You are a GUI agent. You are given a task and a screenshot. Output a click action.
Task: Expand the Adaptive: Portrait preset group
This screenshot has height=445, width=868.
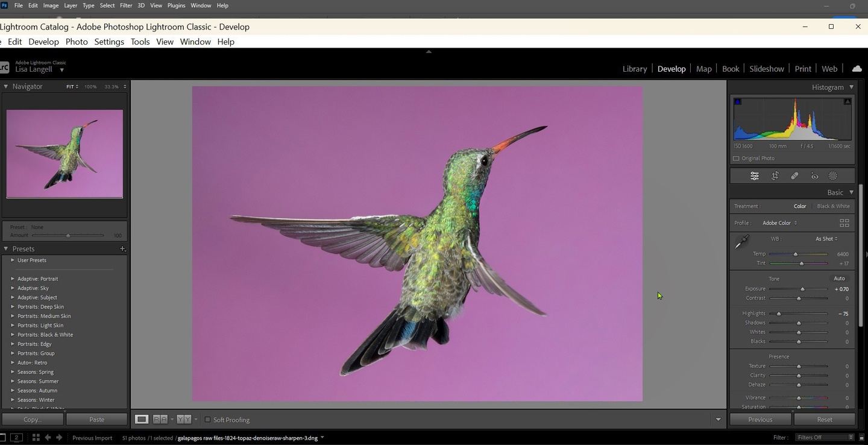[13, 279]
